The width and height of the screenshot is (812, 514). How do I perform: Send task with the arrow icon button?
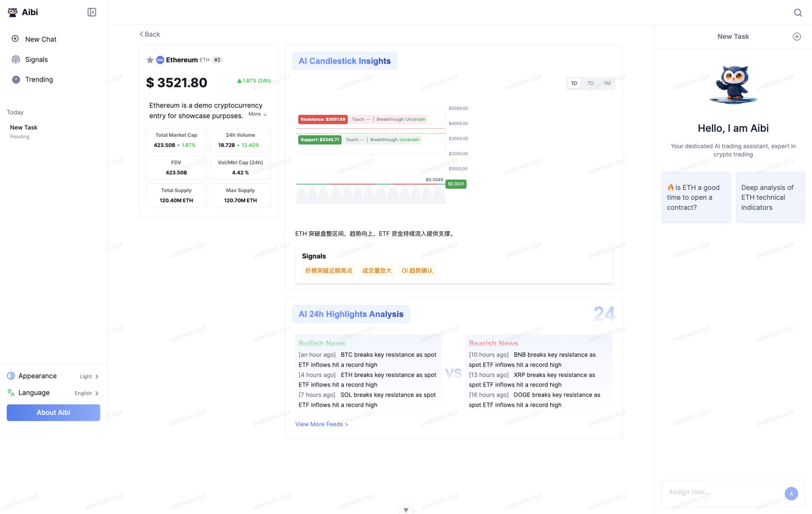click(791, 493)
